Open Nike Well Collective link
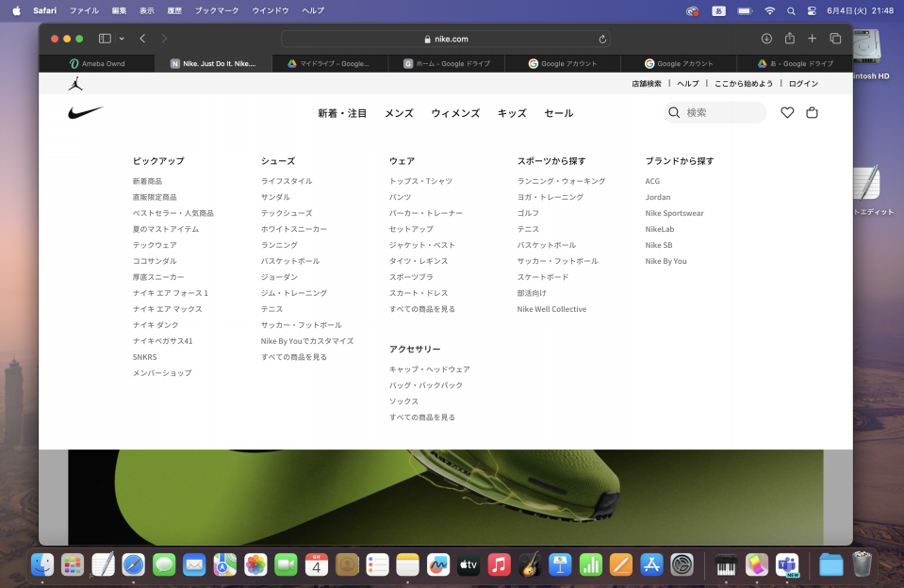This screenshot has width=904, height=588. tap(551, 309)
